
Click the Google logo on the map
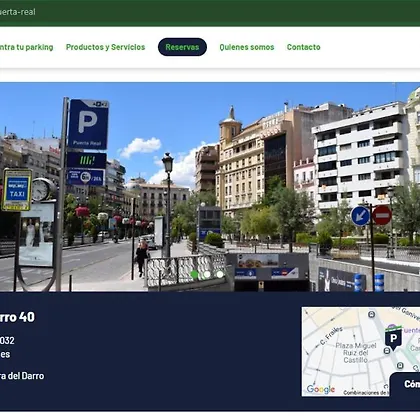[321, 389]
